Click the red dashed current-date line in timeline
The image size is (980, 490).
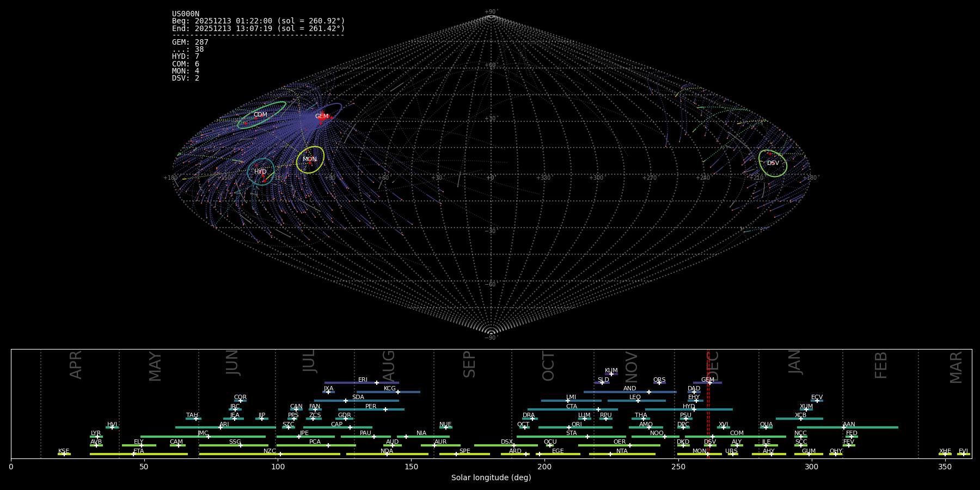coord(708,403)
